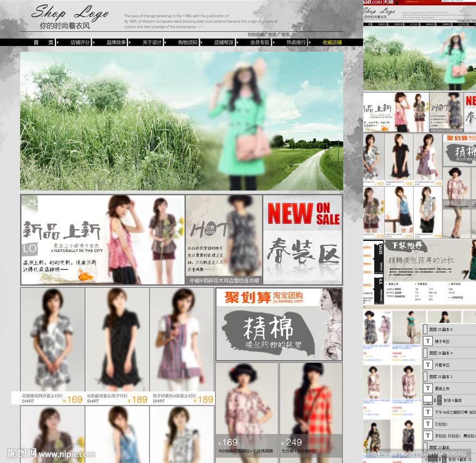
Task: Open the 新品上新 new arrivals banner
Action: (x=103, y=240)
